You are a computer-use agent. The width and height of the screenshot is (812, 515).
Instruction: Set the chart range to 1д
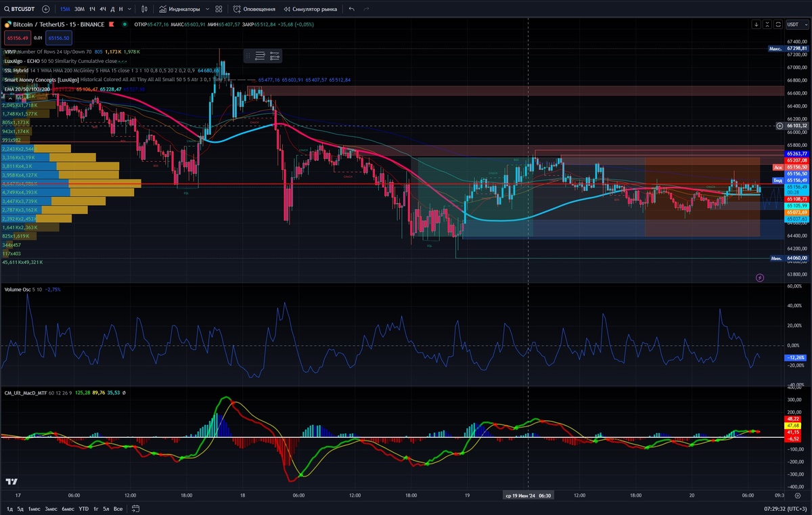tap(9, 508)
